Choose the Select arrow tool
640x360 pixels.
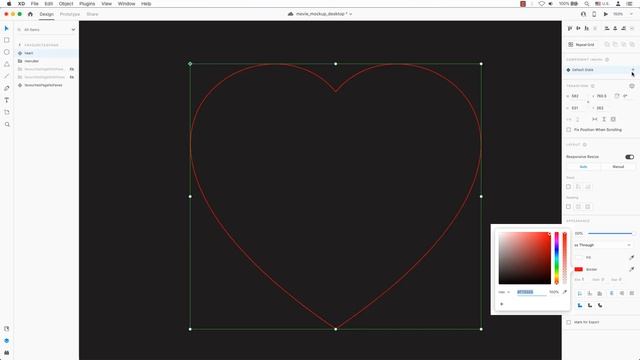(7, 29)
